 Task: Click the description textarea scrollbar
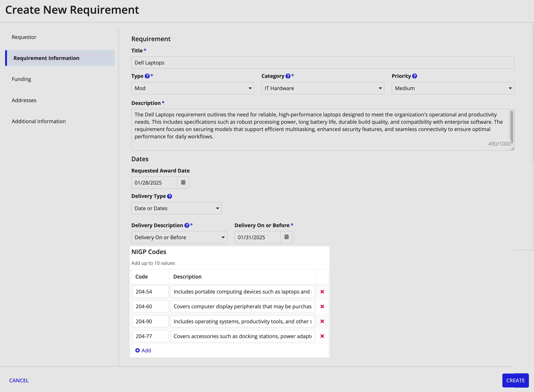[x=512, y=127]
